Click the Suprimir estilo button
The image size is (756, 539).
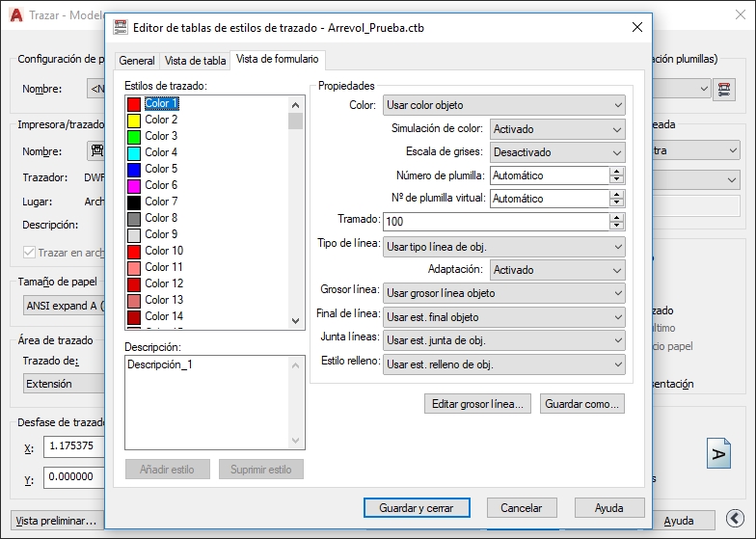click(x=260, y=469)
